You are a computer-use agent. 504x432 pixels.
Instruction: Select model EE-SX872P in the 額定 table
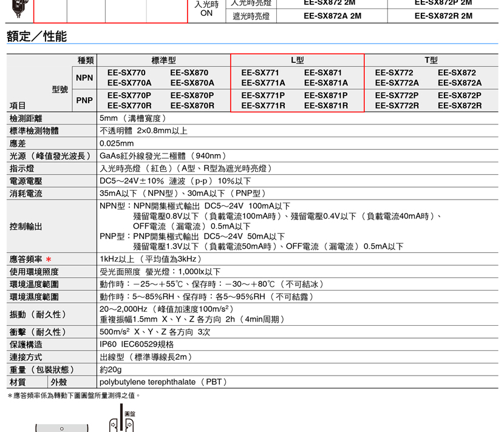point(460,96)
